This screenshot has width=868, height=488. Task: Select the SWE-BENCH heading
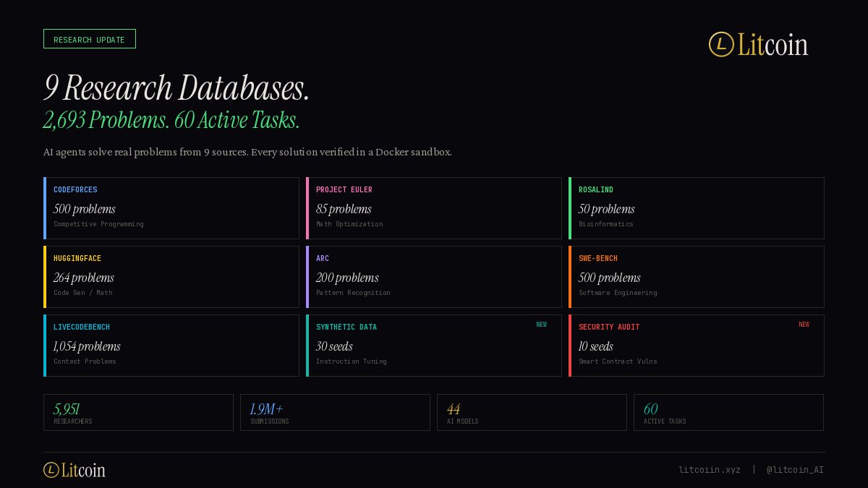click(597, 258)
